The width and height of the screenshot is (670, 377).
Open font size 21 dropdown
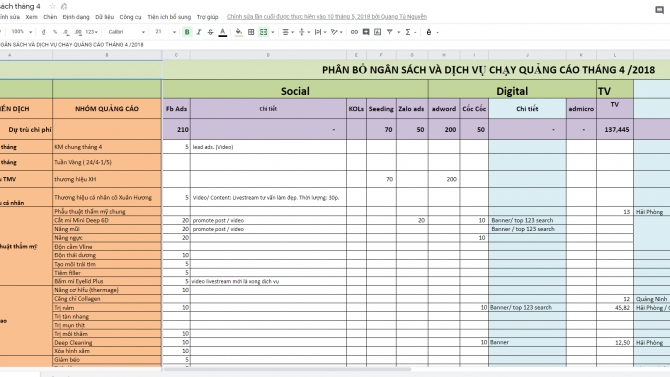[x=165, y=32]
